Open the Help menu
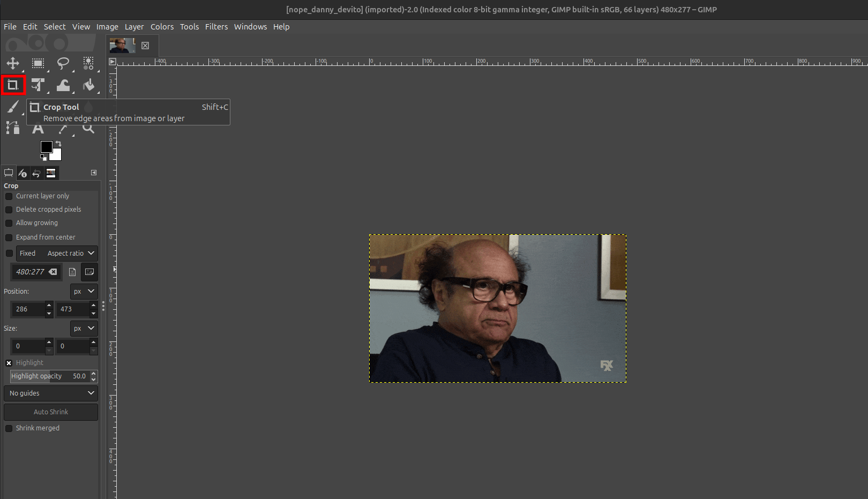 tap(281, 27)
